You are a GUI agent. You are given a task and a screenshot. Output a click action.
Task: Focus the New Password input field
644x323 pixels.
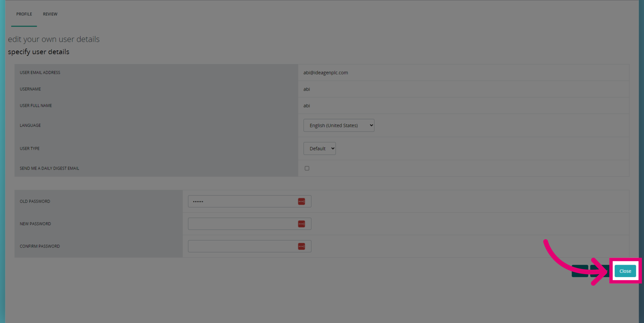tap(250, 224)
